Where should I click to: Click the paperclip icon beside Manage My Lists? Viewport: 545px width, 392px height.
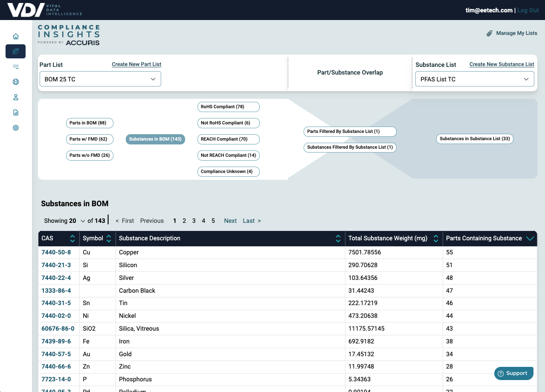490,33
